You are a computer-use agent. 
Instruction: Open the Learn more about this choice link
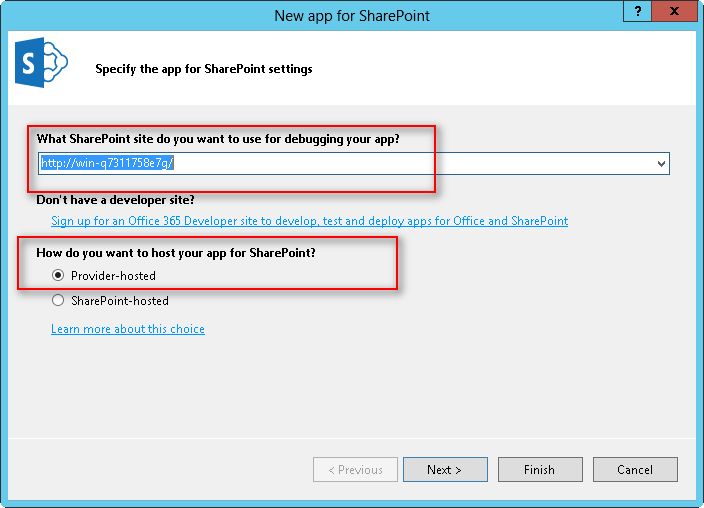(x=128, y=329)
